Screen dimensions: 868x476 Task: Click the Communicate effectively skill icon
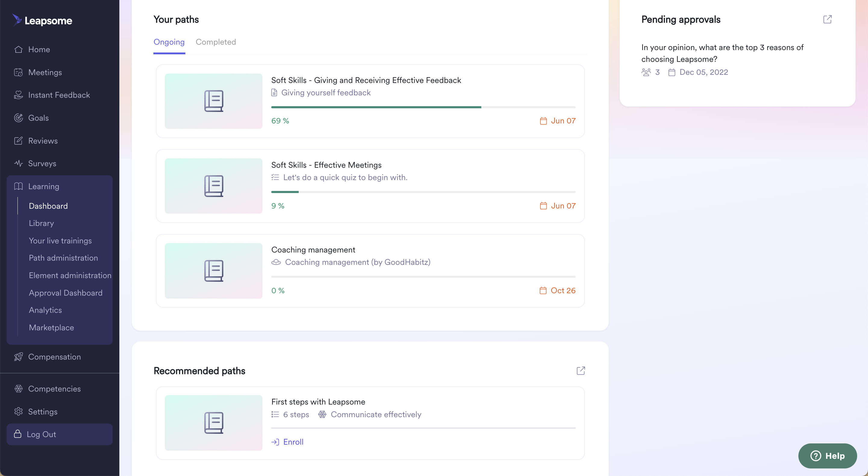322,414
